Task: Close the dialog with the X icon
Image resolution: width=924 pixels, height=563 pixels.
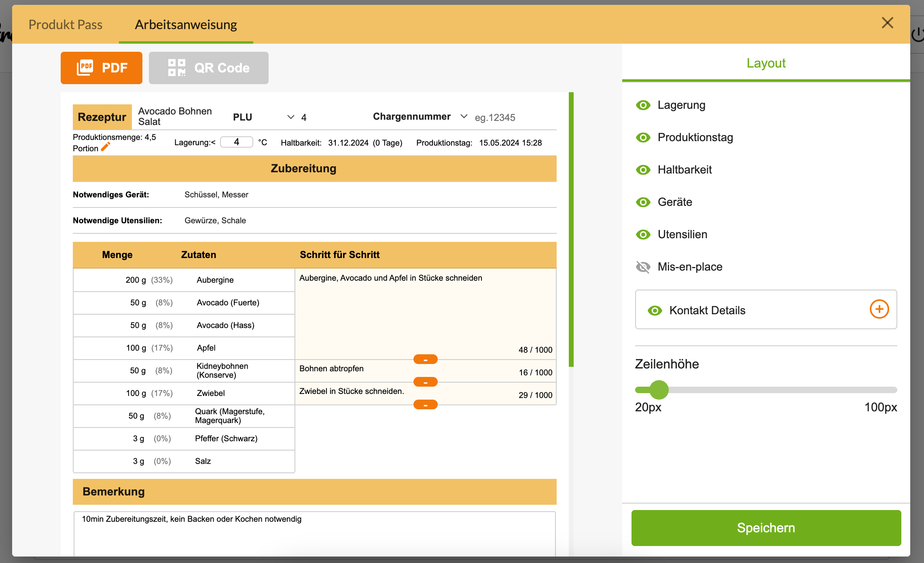Action: click(x=888, y=23)
